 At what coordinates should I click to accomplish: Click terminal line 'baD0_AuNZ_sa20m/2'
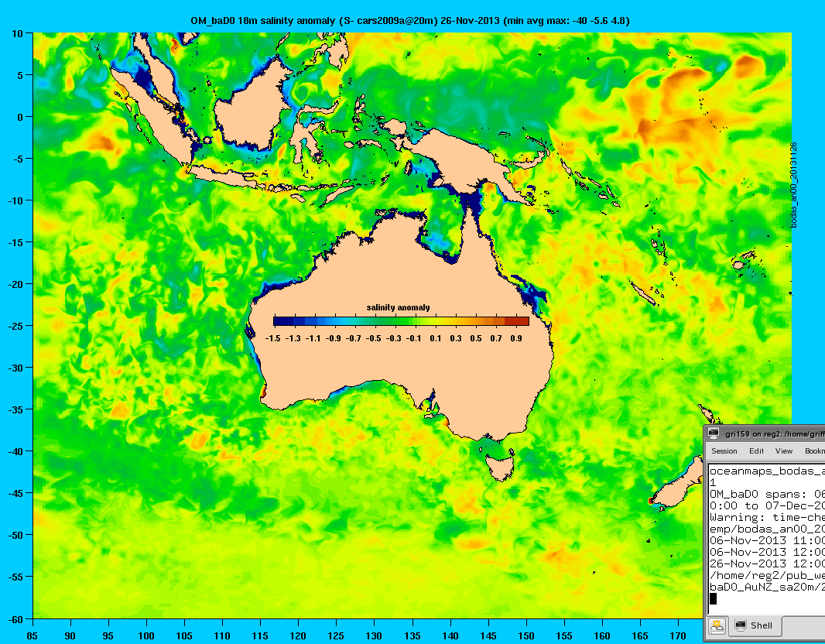[x=767, y=587]
